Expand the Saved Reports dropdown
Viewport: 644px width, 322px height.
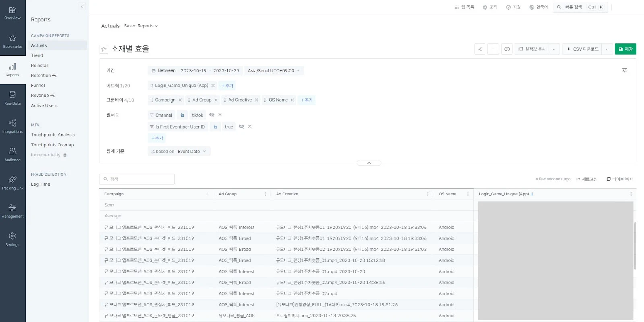pyautogui.click(x=140, y=26)
